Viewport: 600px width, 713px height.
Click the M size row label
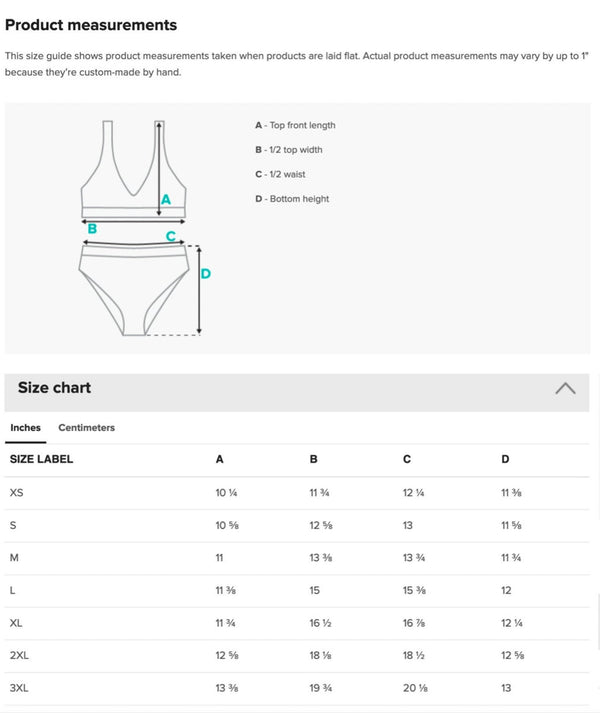point(14,558)
